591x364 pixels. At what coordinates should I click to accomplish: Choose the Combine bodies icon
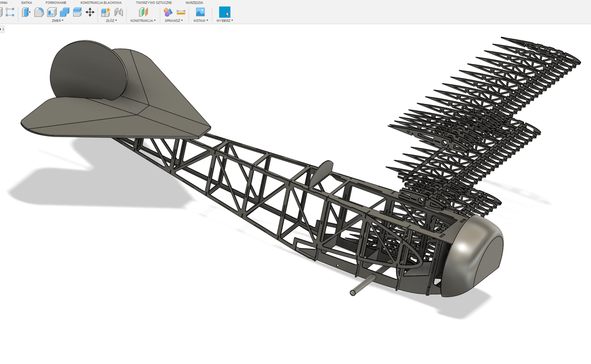click(64, 12)
